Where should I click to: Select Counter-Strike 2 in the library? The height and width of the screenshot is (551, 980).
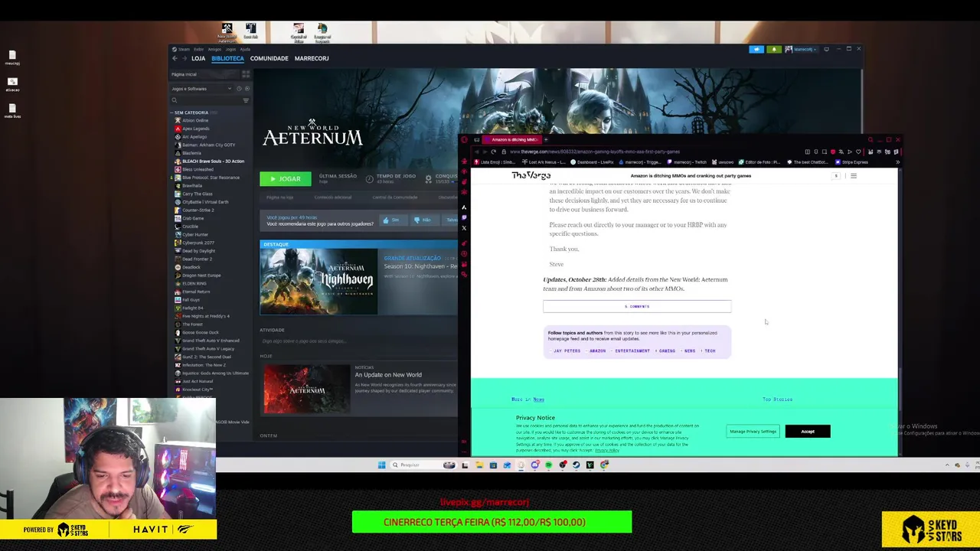point(198,210)
